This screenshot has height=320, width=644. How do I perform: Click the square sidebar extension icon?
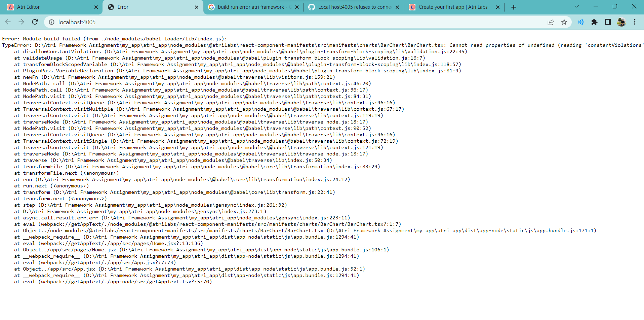pos(607,22)
